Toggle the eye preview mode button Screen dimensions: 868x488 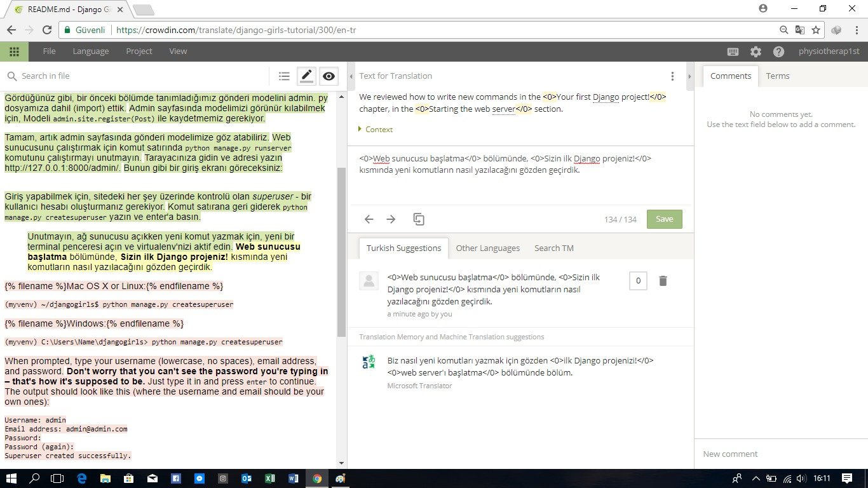tap(329, 76)
